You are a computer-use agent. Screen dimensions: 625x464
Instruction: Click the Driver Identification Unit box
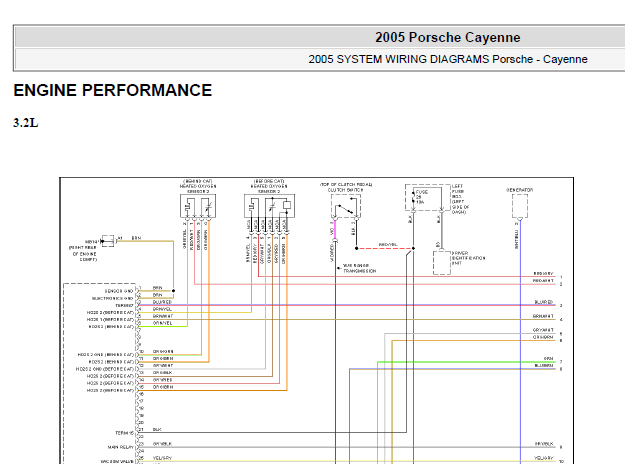[x=442, y=262]
